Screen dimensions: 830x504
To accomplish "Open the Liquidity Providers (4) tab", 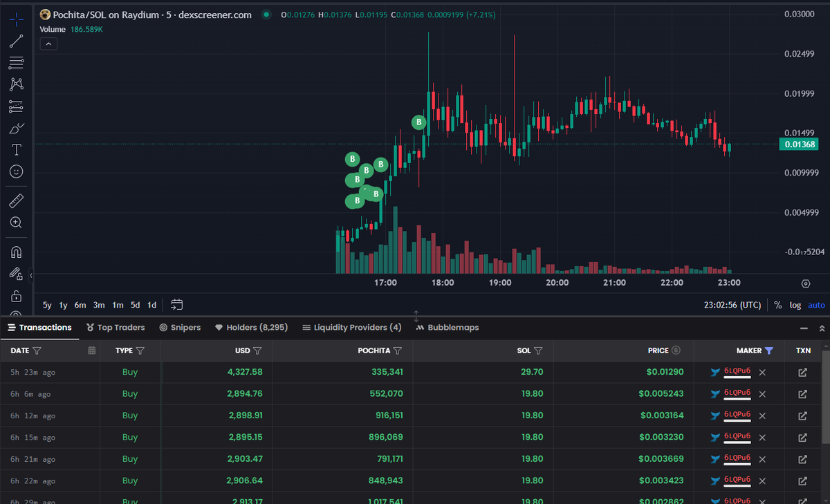I will tap(352, 328).
